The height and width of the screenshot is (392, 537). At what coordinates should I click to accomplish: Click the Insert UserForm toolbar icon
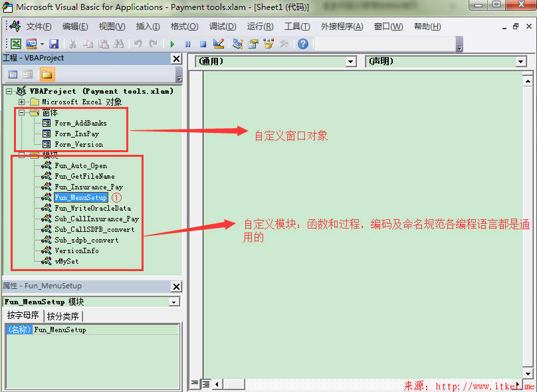(x=31, y=44)
